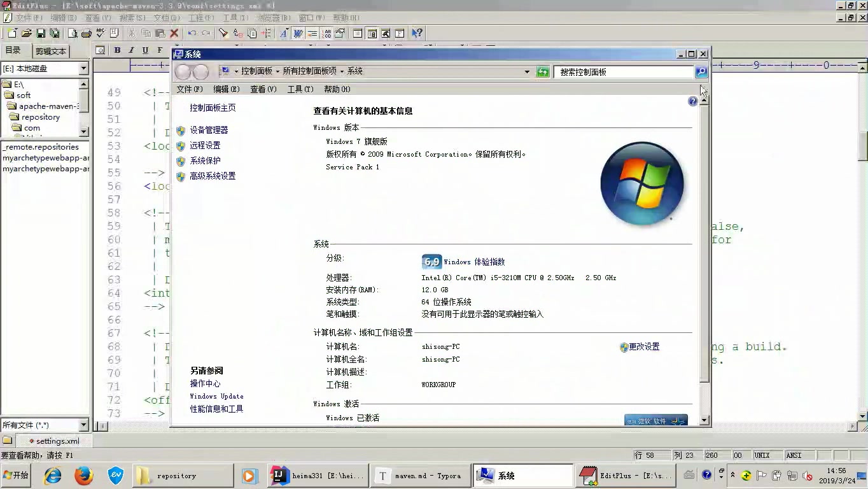
Task: Click the green refresh arrows beside address bar
Action: point(542,72)
